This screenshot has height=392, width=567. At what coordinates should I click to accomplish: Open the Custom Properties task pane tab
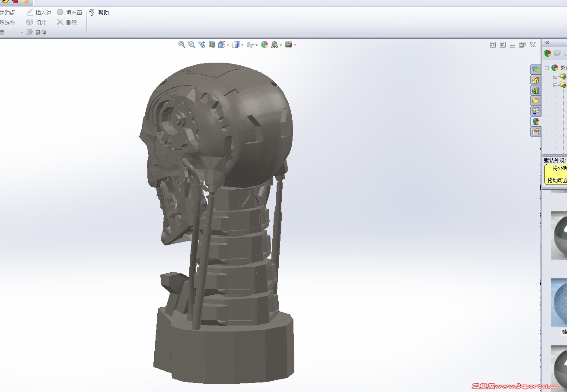(x=536, y=132)
